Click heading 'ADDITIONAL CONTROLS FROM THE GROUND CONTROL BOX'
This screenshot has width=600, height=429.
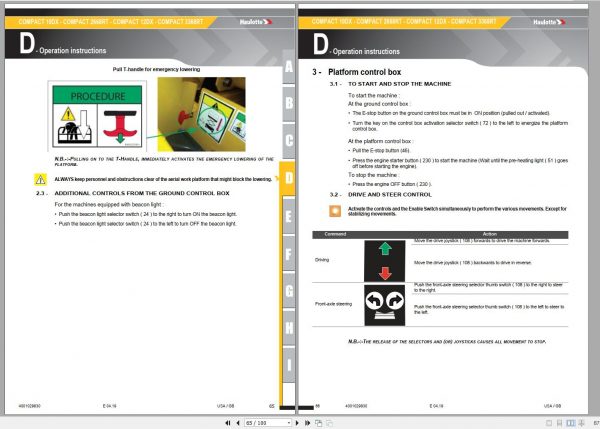[x=142, y=193]
